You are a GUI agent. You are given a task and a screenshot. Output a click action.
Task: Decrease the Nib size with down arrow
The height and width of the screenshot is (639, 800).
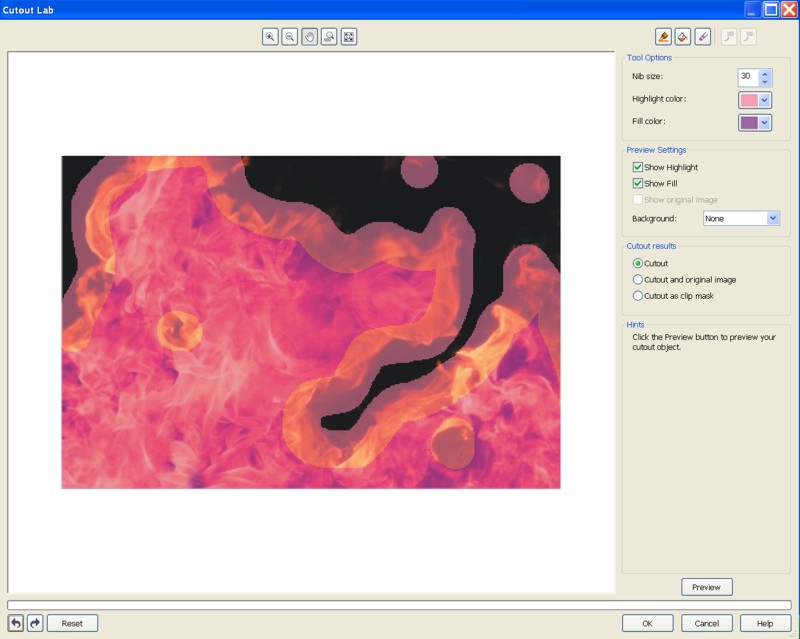765,82
